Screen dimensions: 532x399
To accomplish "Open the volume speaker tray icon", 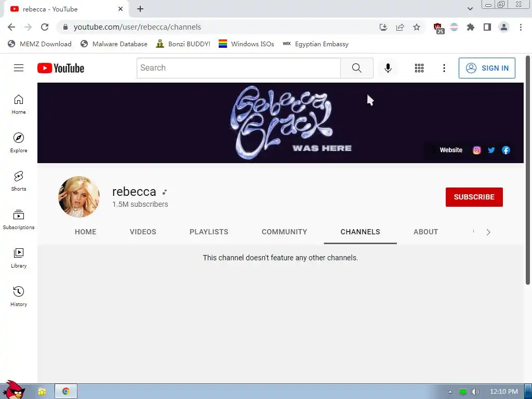I will [475, 392].
